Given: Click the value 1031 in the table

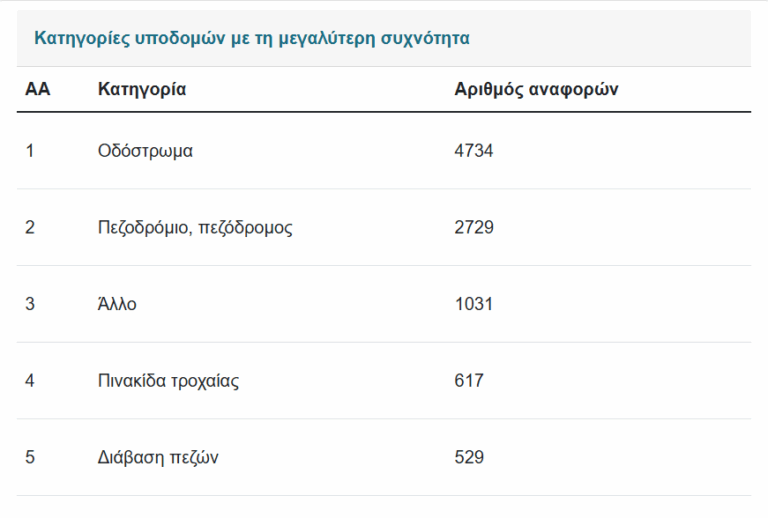Looking at the screenshot, I should coord(473,304).
